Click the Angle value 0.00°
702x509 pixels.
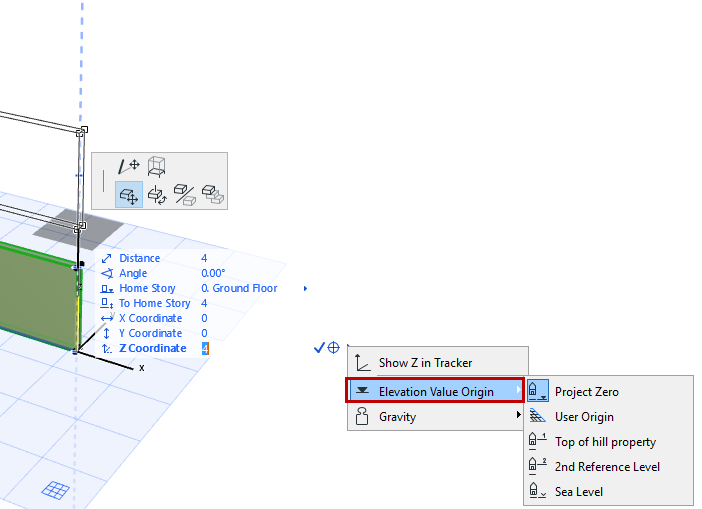coord(213,274)
